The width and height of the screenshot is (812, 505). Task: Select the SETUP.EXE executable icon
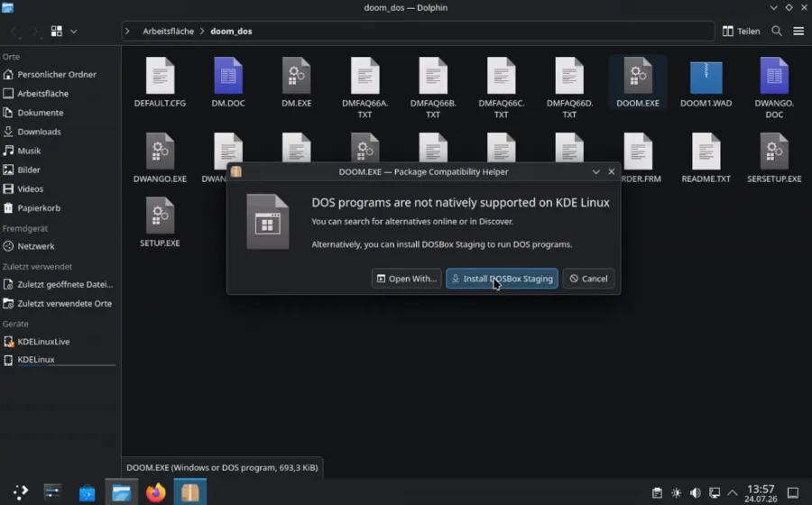(x=160, y=216)
